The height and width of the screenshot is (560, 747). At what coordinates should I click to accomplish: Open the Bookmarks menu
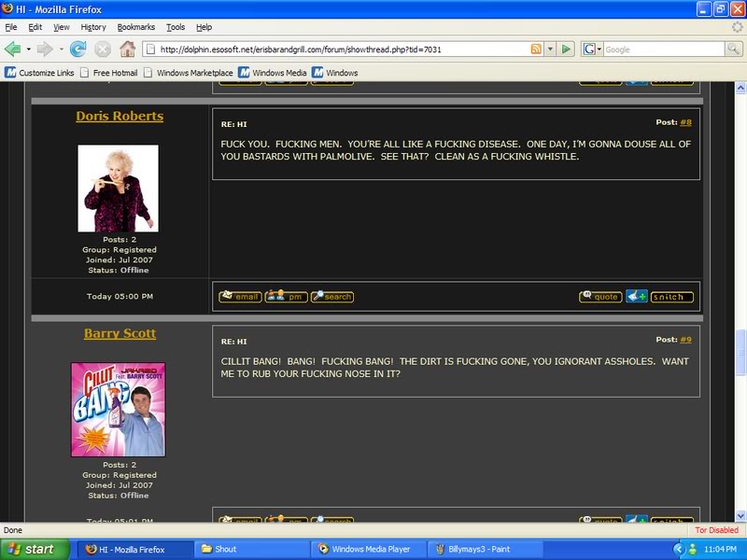[x=136, y=27]
